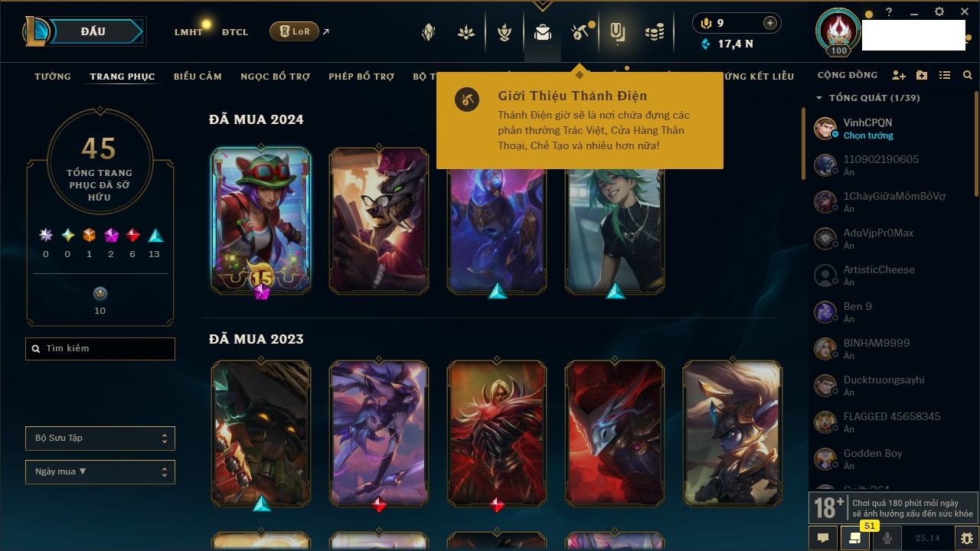980x551 pixels.
Task: Toggle the voice microphone button
Action: 888,538
